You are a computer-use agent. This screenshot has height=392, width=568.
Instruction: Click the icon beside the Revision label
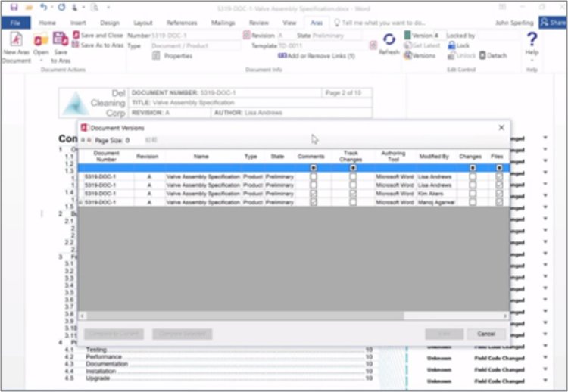pyautogui.click(x=247, y=35)
